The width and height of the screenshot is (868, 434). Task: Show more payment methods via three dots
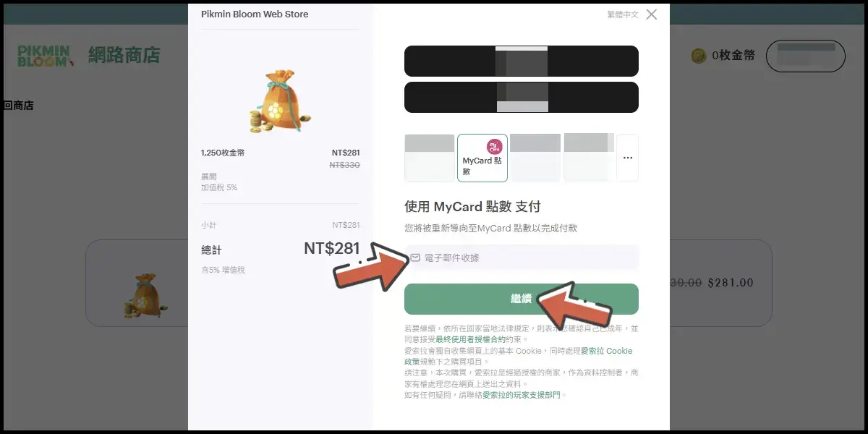tap(627, 158)
